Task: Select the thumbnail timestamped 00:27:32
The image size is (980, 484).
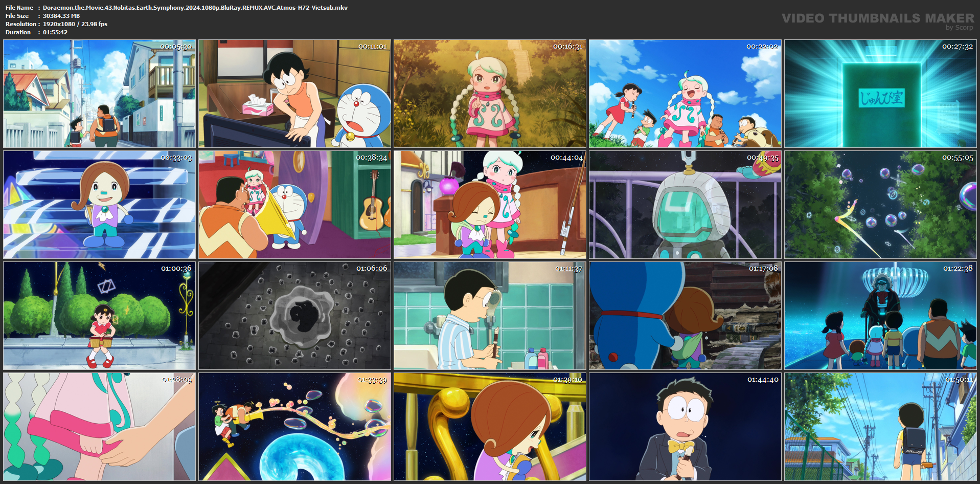Action: (881, 94)
